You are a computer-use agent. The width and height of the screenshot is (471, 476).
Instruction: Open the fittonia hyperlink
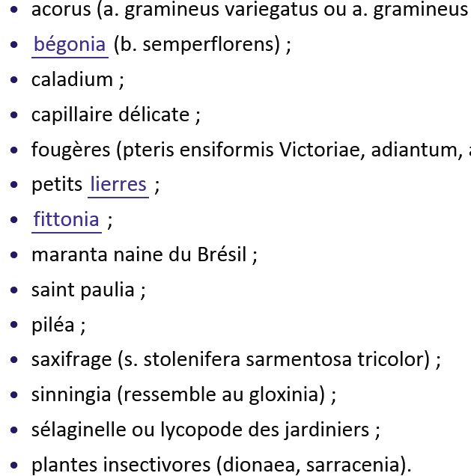pyautogui.click(x=66, y=219)
